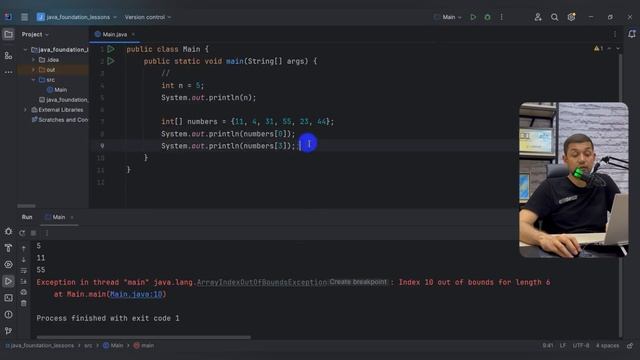This screenshot has height=360, width=640.
Task: Select Scratches and Consoles node
Action: coord(60,120)
